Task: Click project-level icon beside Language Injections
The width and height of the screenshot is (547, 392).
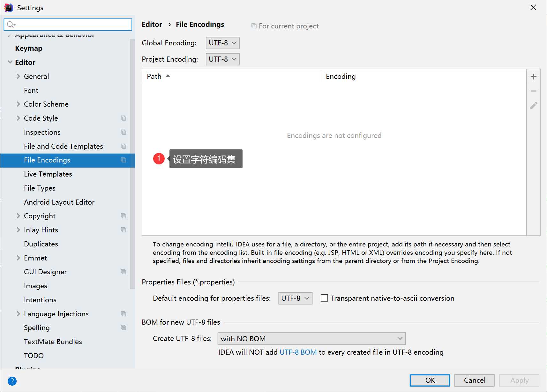Action: (x=124, y=314)
